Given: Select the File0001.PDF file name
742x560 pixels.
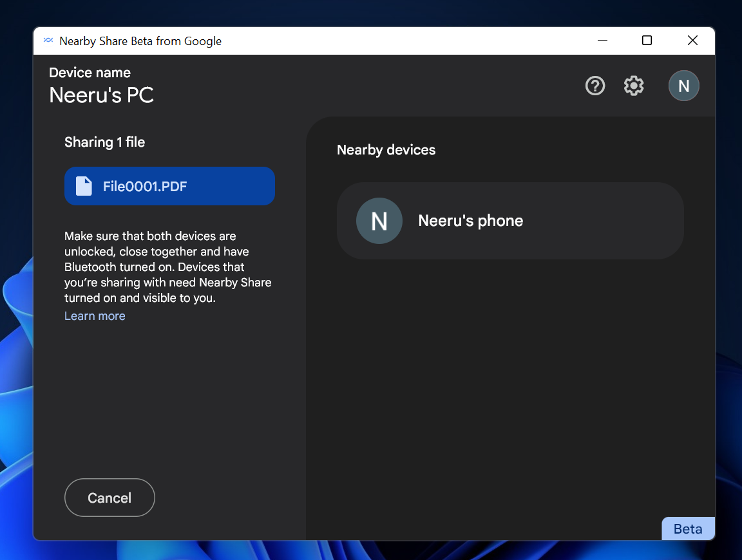Looking at the screenshot, I should pos(145,187).
